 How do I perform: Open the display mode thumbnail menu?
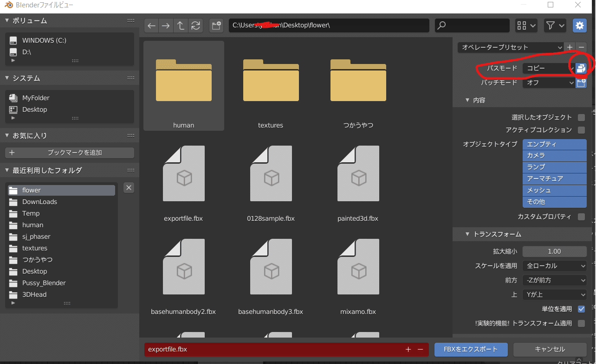[x=526, y=26]
